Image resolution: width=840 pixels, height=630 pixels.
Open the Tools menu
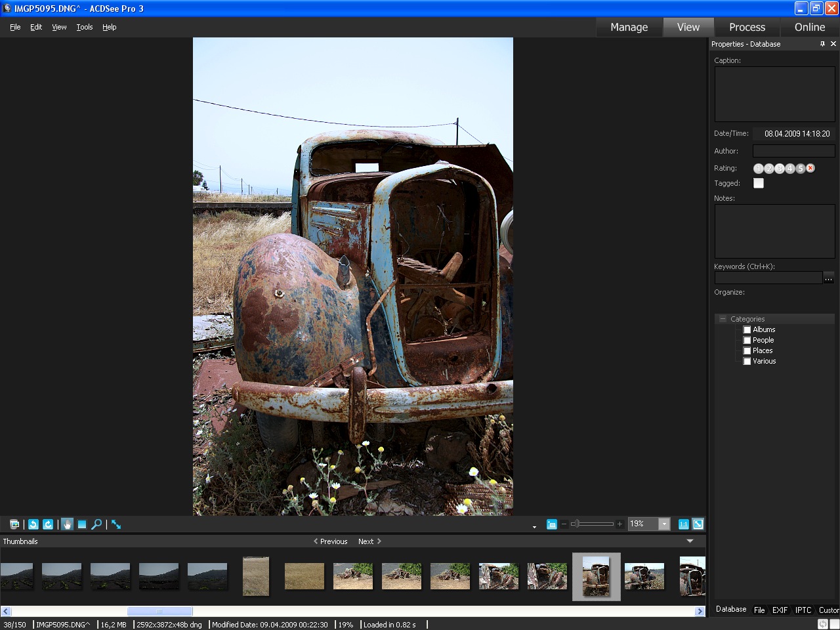click(84, 27)
